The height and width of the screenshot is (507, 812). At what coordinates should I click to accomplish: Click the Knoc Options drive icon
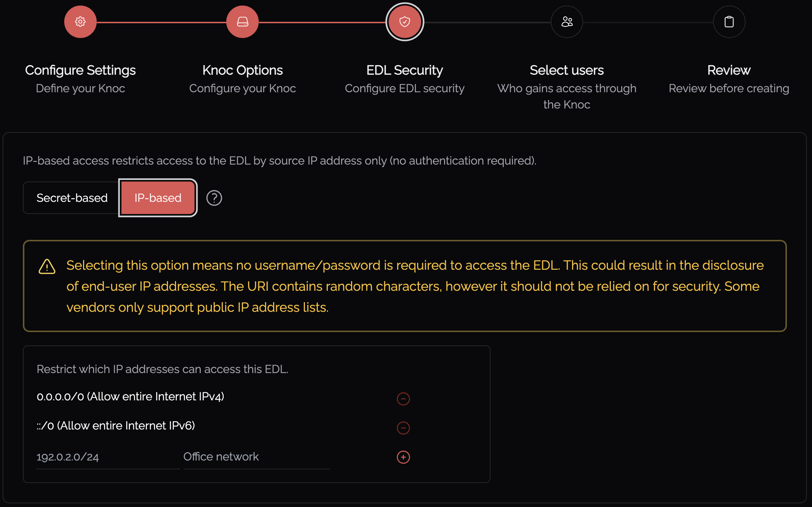coord(242,22)
